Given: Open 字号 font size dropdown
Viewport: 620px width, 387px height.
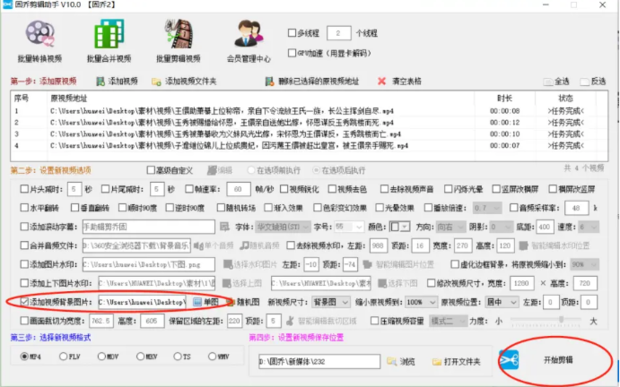Looking at the screenshot, I should [349, 227].
